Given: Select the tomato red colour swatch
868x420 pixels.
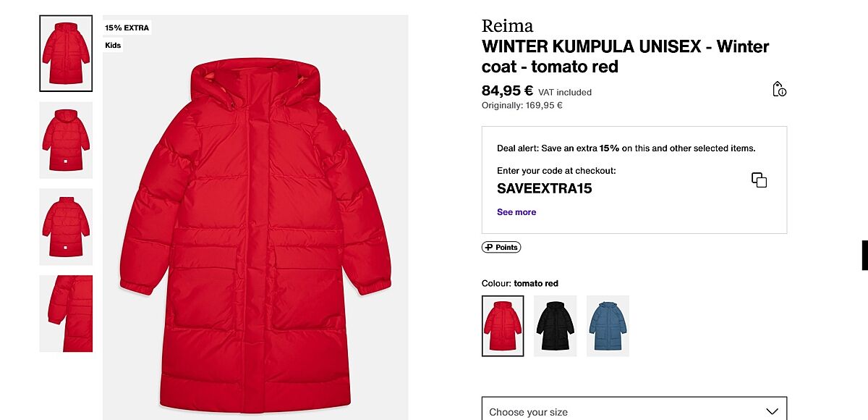Looking at the screenshot, I should click(503, 326).
